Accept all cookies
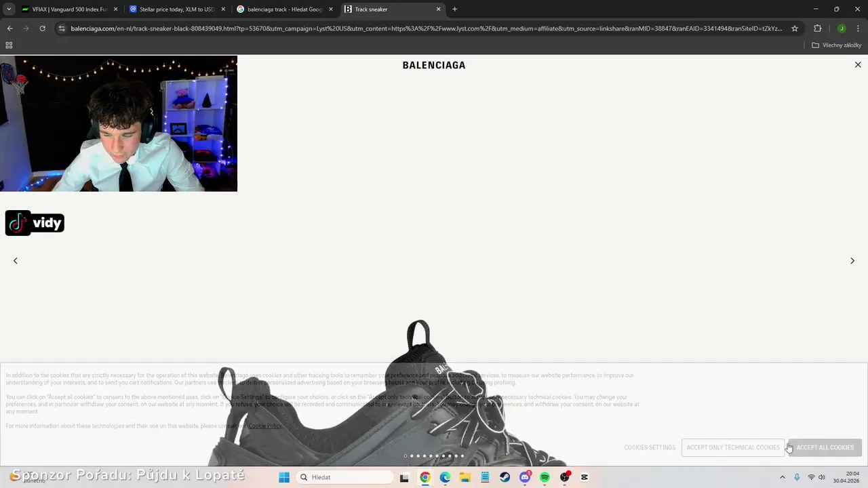 (x=825, y=447)
